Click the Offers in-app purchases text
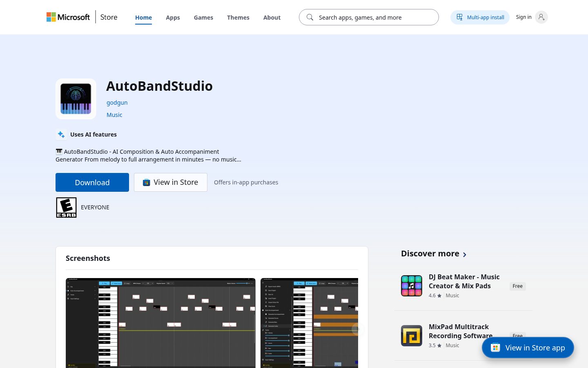 pyautogui.click(x=246, y=182)
